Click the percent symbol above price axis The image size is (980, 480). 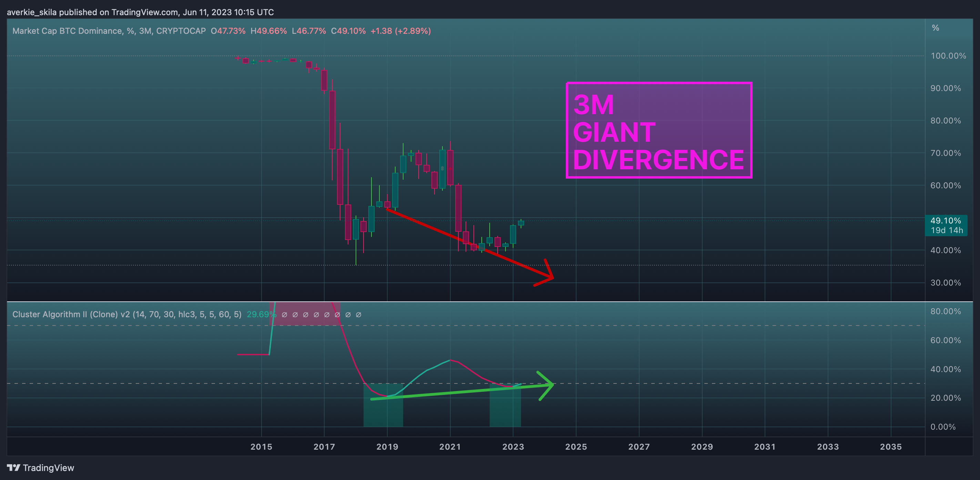pyautogui.click(x=936, y=28)
